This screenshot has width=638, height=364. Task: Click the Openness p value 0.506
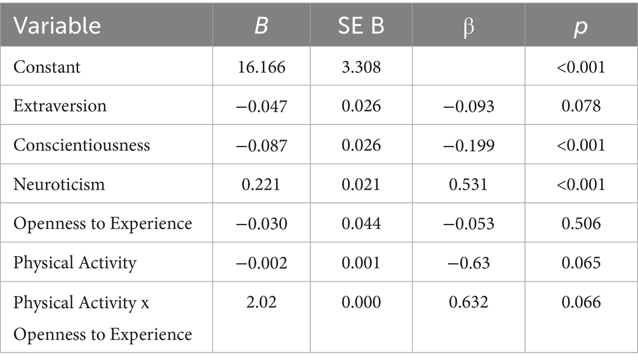click(580, 223)
